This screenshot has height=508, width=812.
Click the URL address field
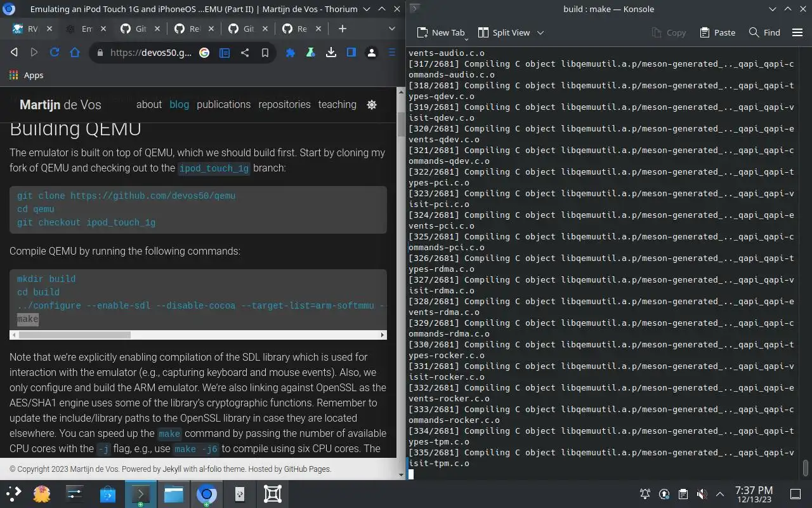point(150,53)
